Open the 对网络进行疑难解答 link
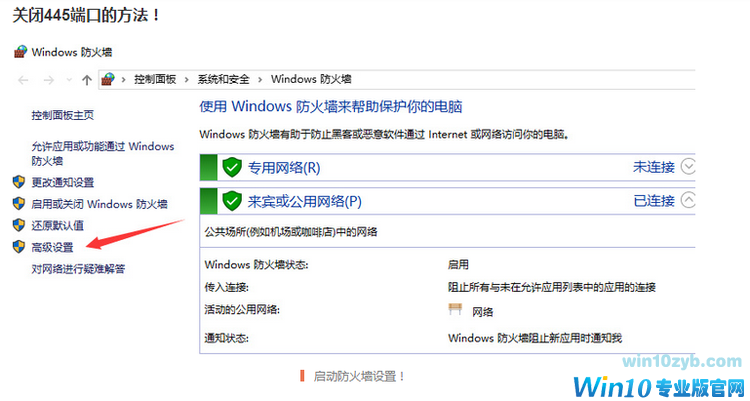 pos(78,269)
